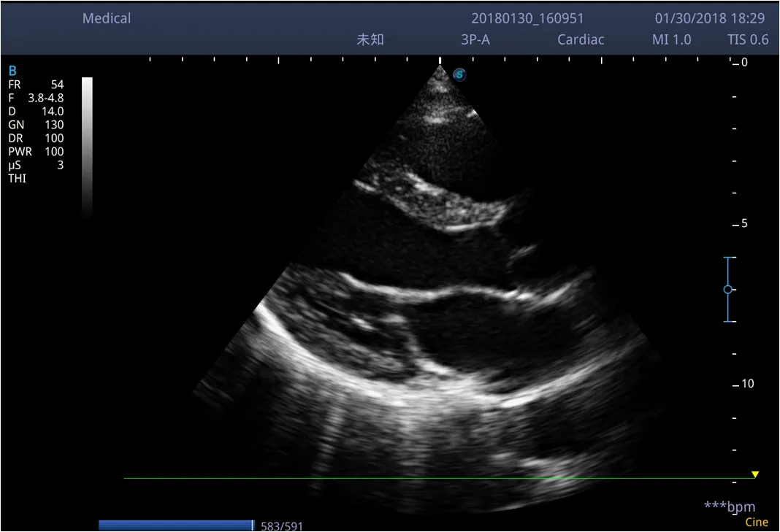Click the ***bpm heart rate readout
The image size is (780, 532).
(x=729, y=506)
